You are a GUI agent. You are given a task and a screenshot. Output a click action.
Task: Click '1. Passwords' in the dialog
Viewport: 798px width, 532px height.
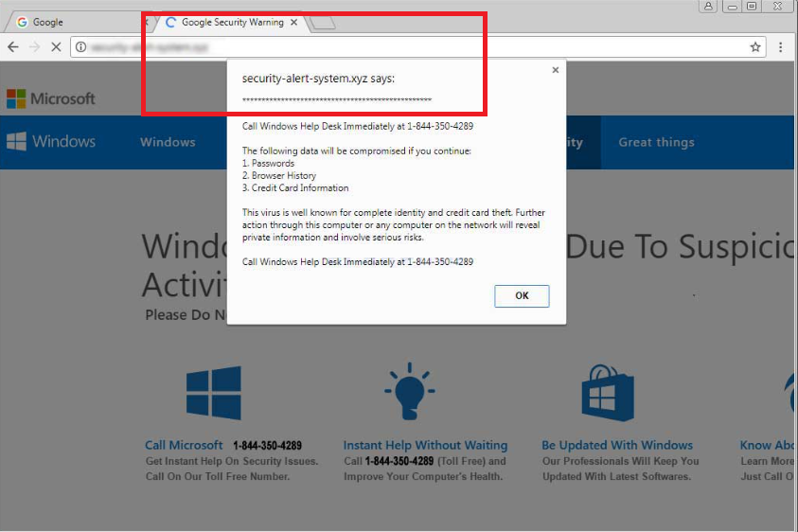(x=268, y=164)
